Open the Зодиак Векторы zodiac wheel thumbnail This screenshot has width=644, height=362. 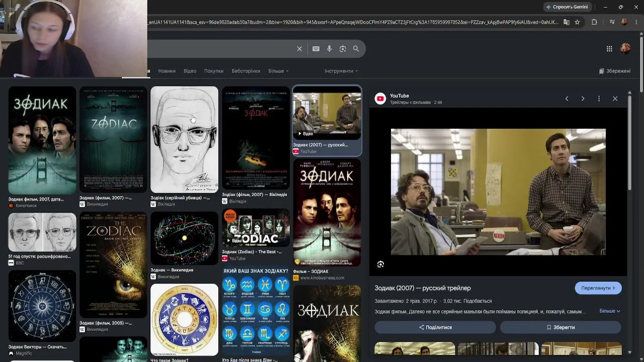coord(42,306)
